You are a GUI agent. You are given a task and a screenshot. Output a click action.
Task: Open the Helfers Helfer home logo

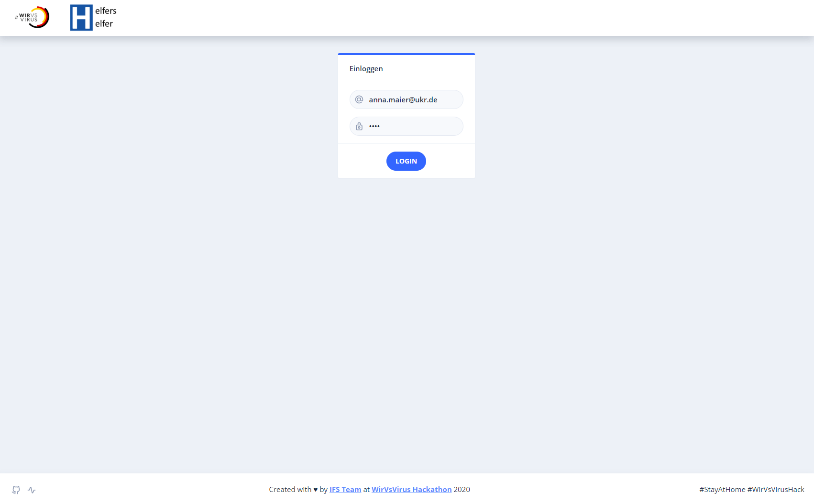(x=93, y=18)
